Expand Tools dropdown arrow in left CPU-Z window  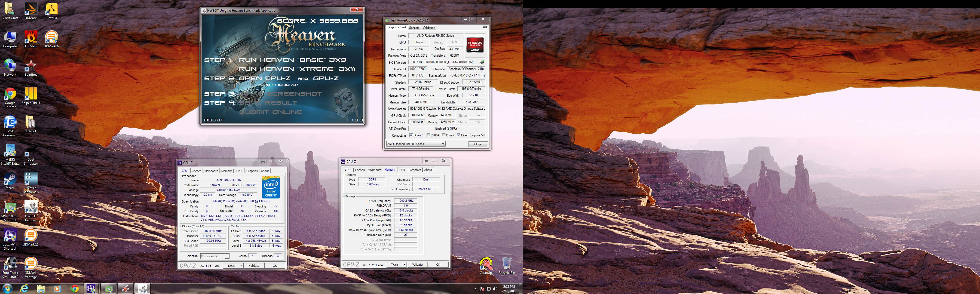point(241,265)
